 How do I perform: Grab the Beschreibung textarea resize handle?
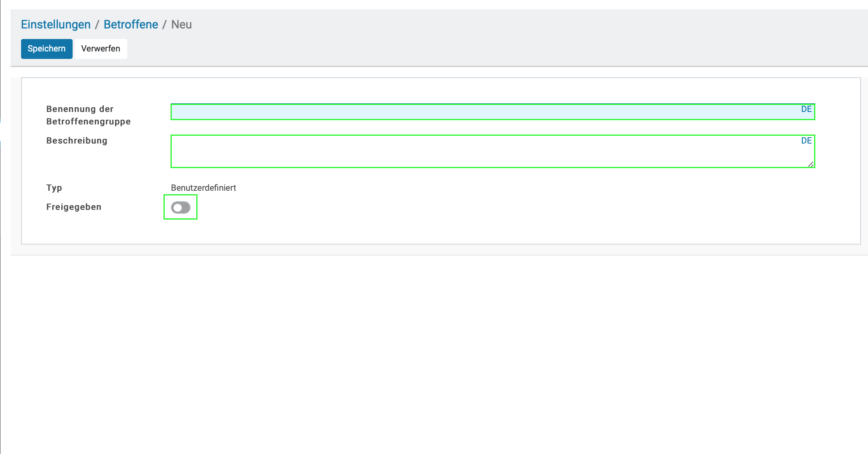[x=811, y=164]
